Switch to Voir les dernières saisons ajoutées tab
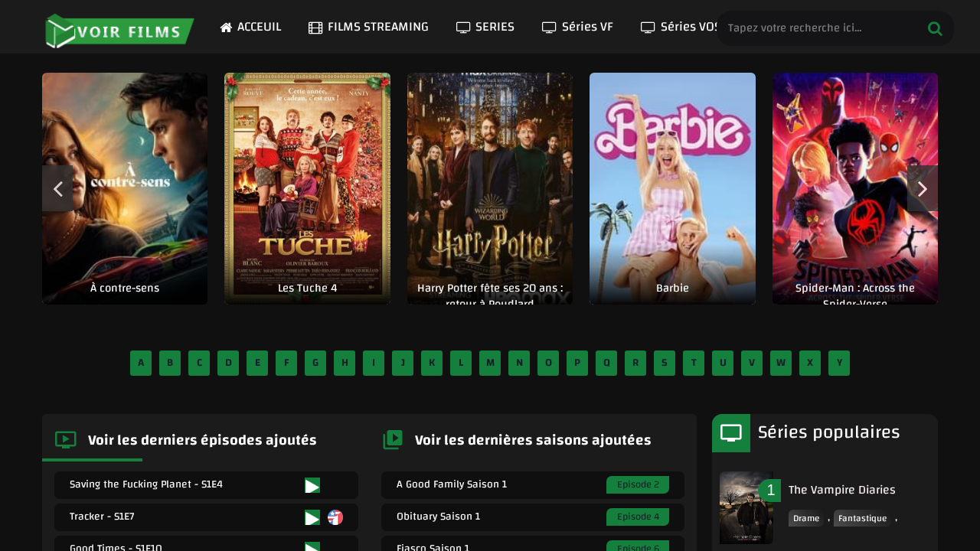 click(533, 440)
